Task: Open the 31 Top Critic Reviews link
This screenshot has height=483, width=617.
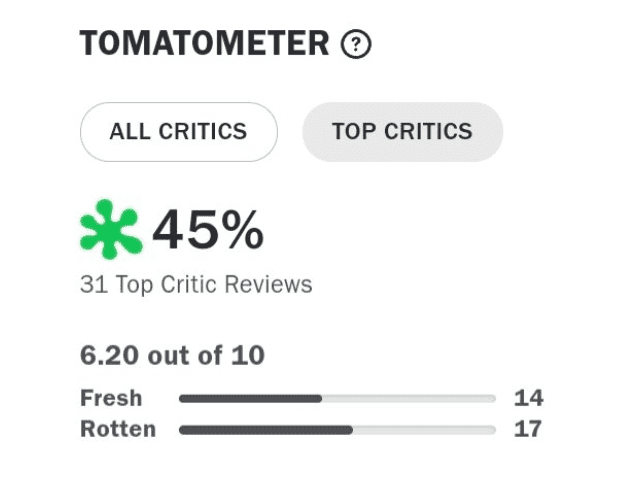Action: click(196, 285)
